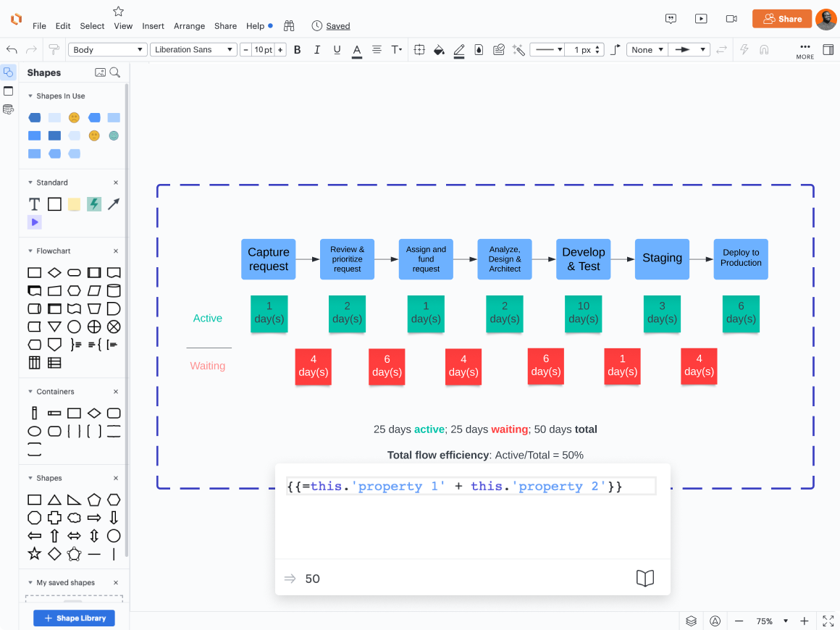840x630 pixels.
Task: Increase font size with the plus stepper
Action: coord(280,49)
